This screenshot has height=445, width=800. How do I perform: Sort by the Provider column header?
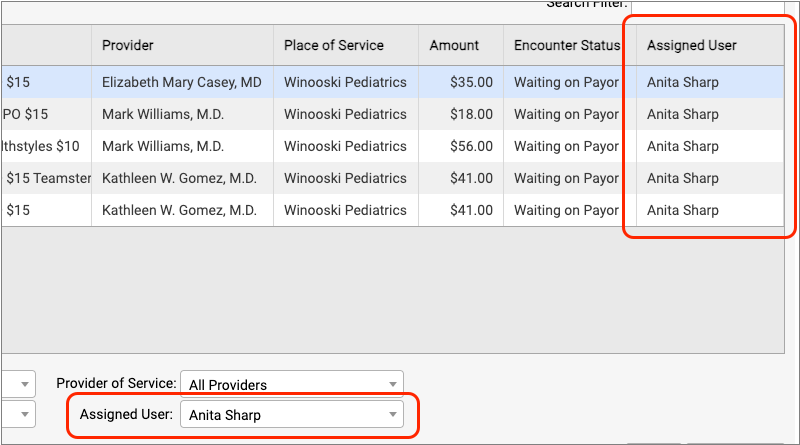pos(181,46)
